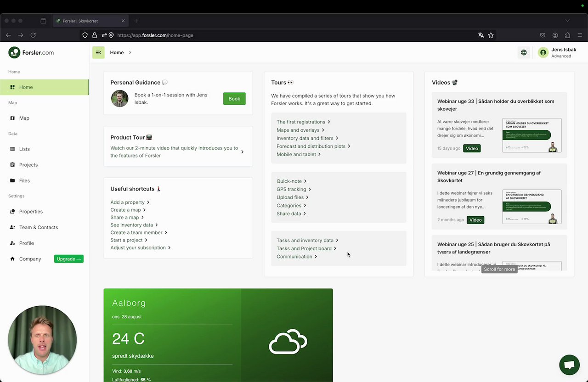This screenshot has width=588, height=382.
Task: Start the Categories tour
Action: pos(291,205)
